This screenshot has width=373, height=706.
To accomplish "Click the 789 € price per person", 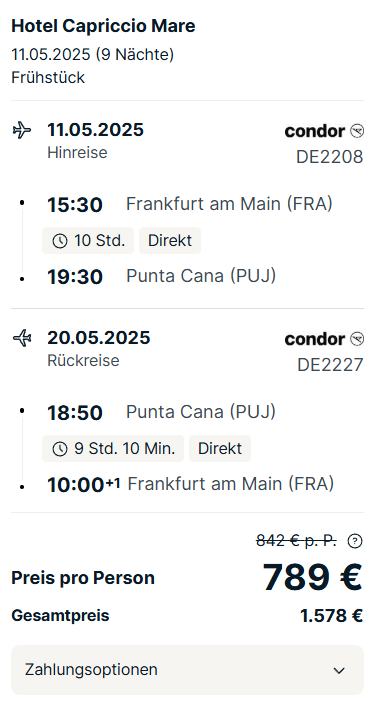I will (312, 578).
